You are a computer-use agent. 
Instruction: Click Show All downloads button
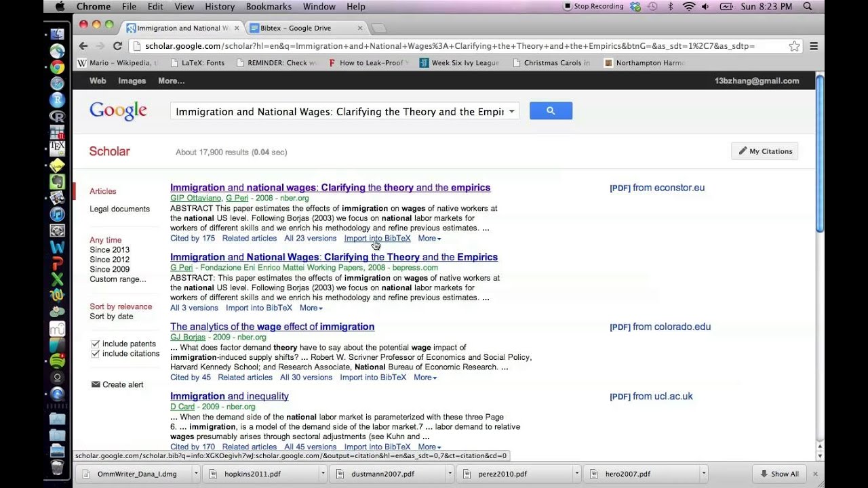pos(779,474)
